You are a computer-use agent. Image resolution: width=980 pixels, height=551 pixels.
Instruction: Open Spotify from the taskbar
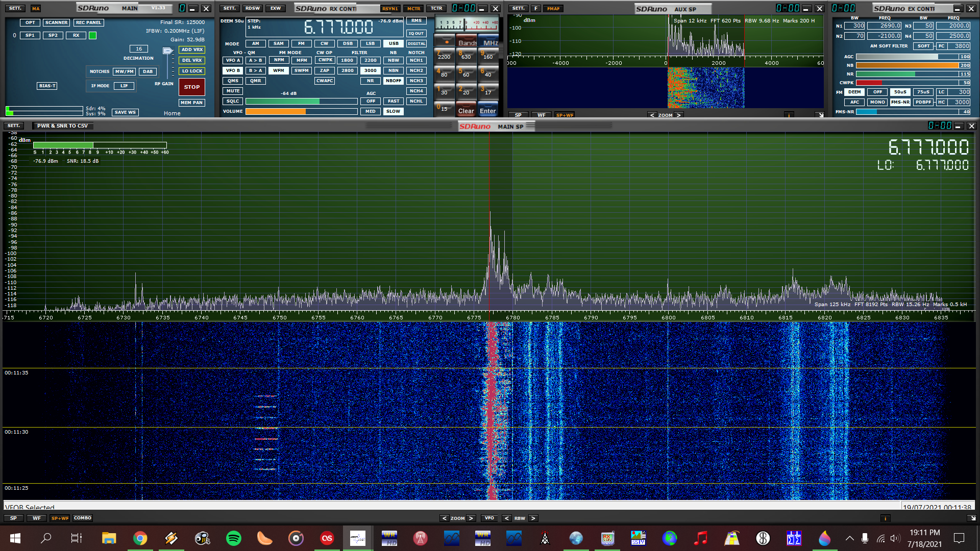coord(234,538)
